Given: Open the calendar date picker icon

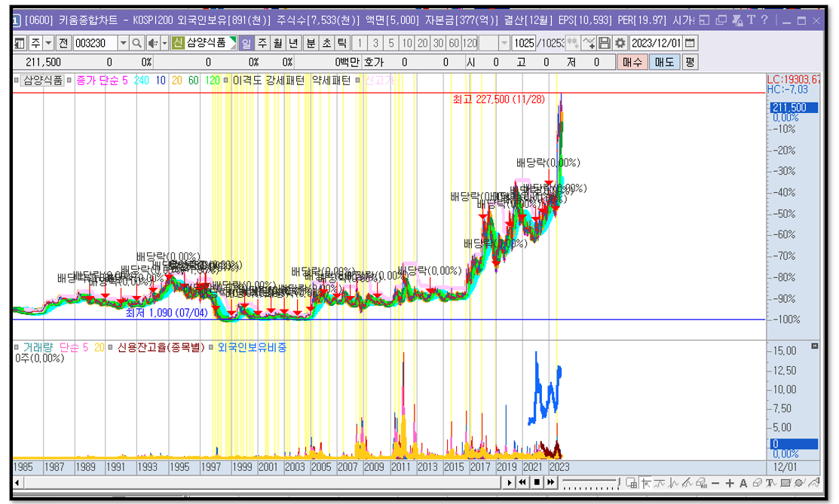Looking at the screenshot, I should 690,43.
